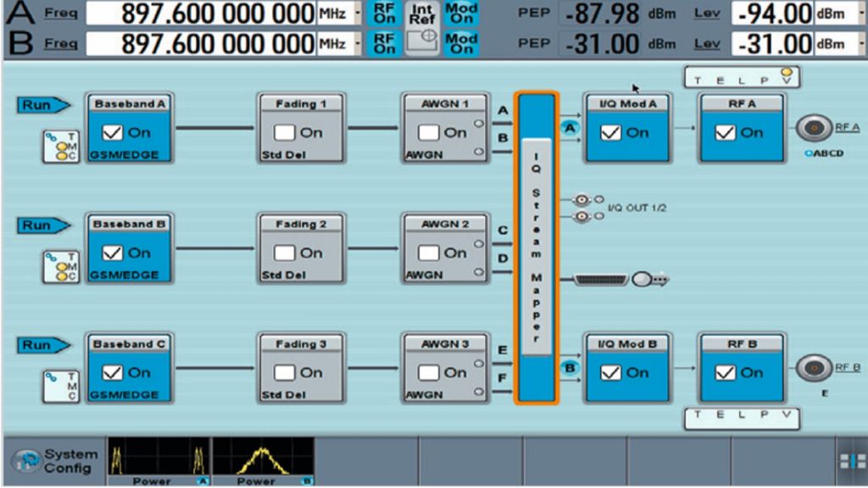Open the AWGN 2 block title

(x=445, y=224)
